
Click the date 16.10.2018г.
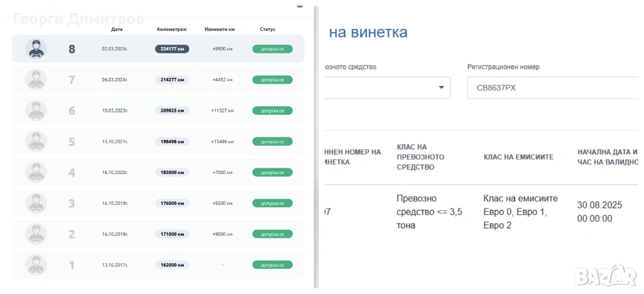point(115,234)
